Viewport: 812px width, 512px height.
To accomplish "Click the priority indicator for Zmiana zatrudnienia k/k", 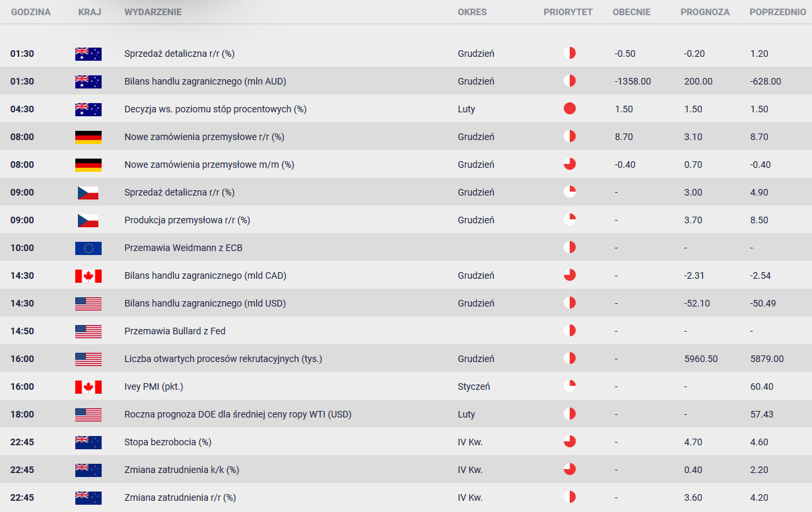I will click(570, 470).
